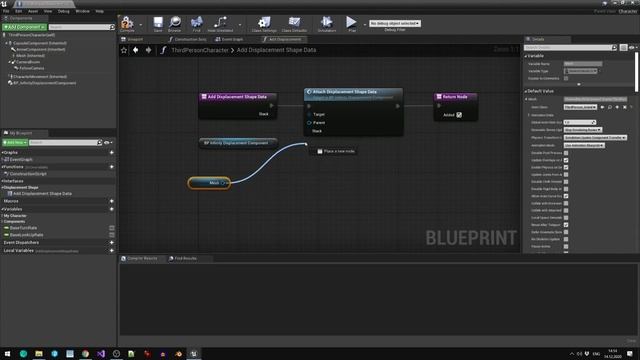Image resolution: width=640 pixels, height=360 pixels.
Task: Click the Chrome icon in Windows taskbar
Action: tap(85, 353)
